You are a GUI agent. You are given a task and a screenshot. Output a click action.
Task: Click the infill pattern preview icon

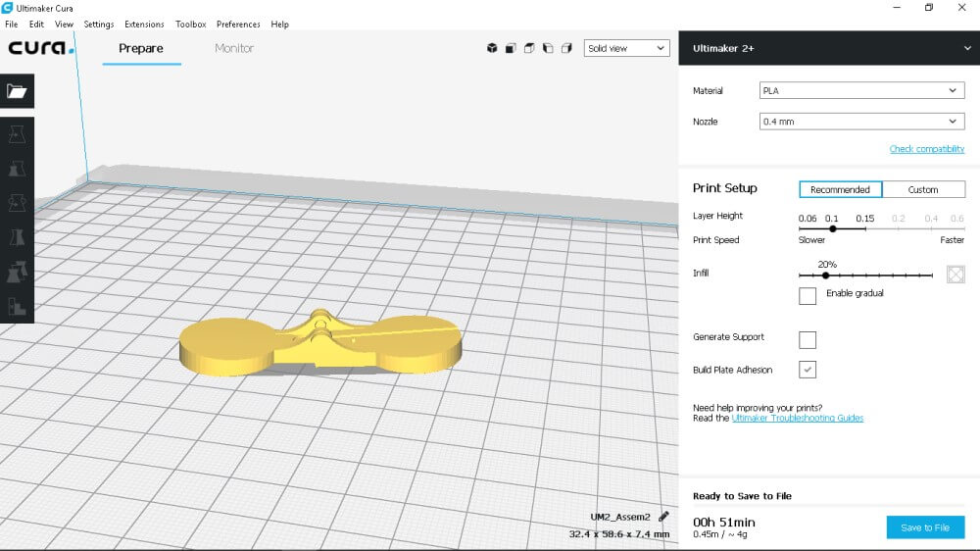[x=955, y=274]
